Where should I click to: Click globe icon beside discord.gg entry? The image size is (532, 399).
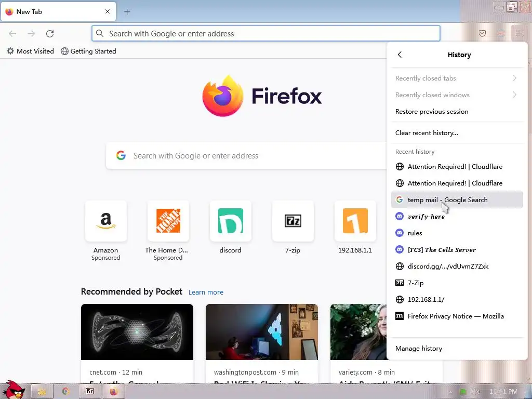pyautogui.click(x=400, y=267)
